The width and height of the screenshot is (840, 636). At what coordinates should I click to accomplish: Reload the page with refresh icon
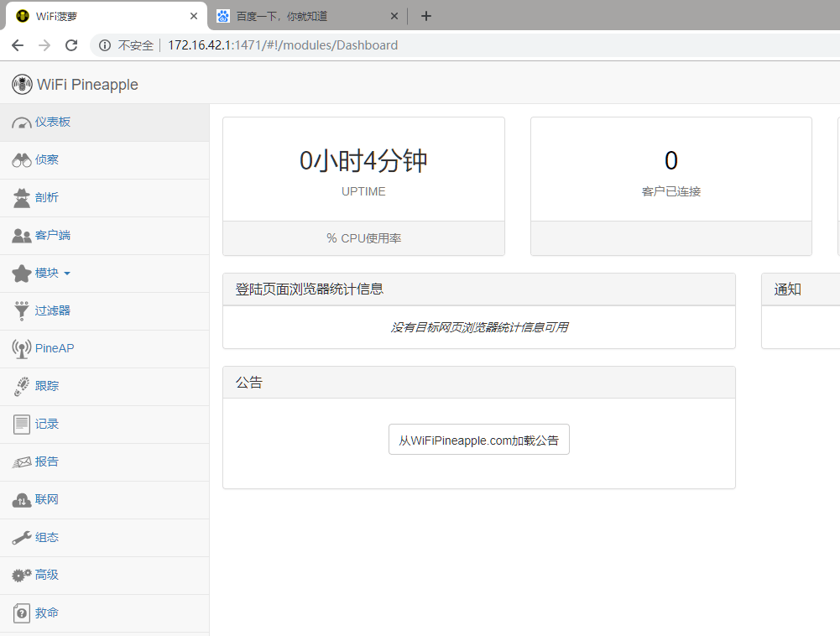tap(71, 45)
